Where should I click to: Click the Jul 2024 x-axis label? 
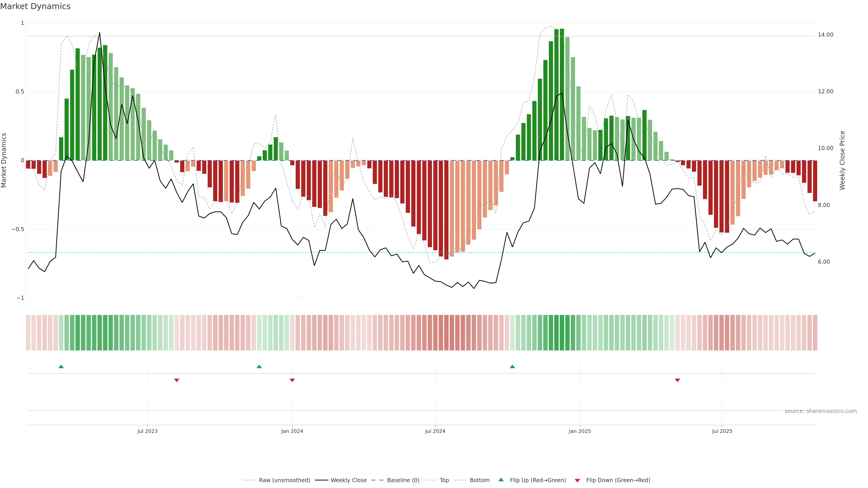pyautogui.click(x=435, y=431)
